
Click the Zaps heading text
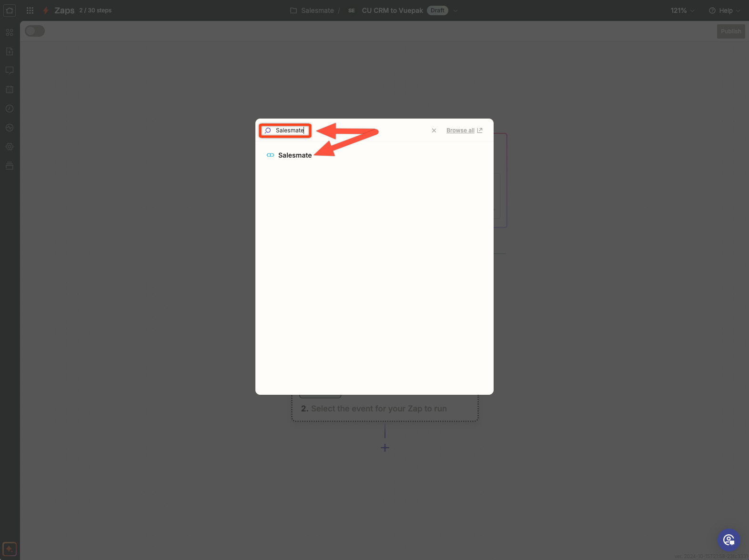click(64, 10)
